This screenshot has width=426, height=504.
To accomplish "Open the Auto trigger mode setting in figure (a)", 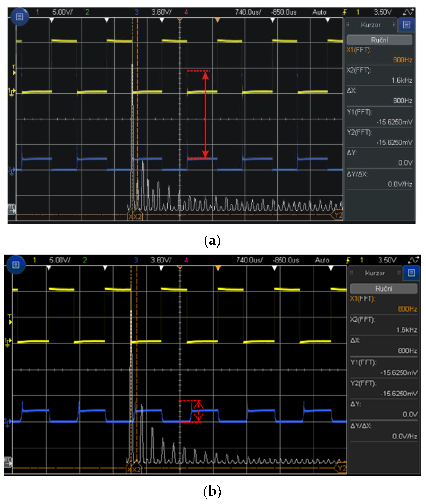I will [x=319, y=12].
